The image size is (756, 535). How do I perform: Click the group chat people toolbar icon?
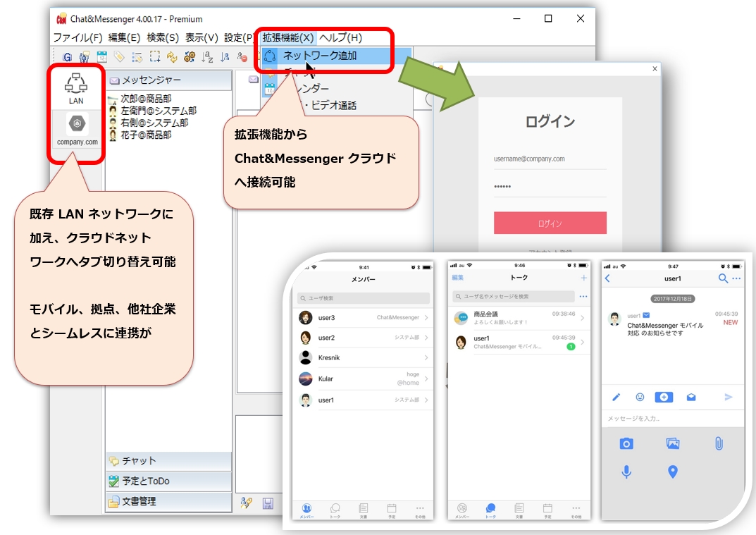[85, 57]
